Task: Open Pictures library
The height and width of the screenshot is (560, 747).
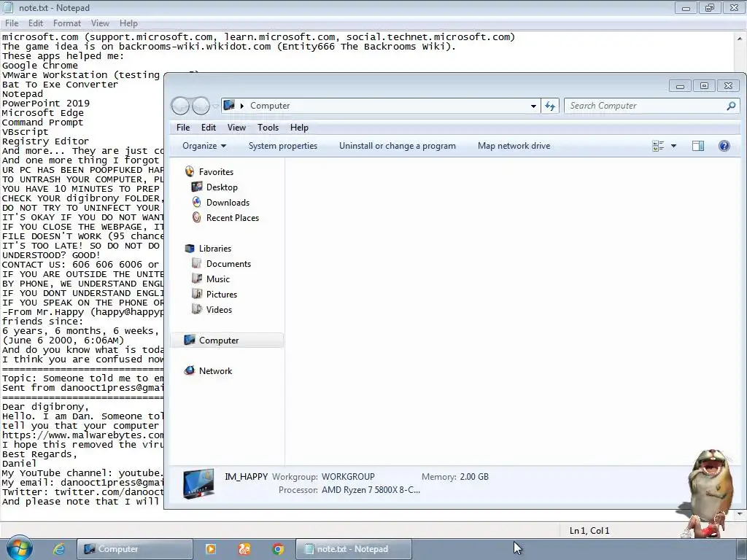Action: [x=222, y=295]
